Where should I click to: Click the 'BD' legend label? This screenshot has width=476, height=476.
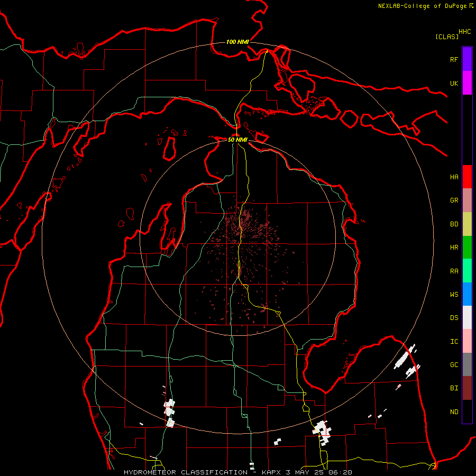pos(454,224)
